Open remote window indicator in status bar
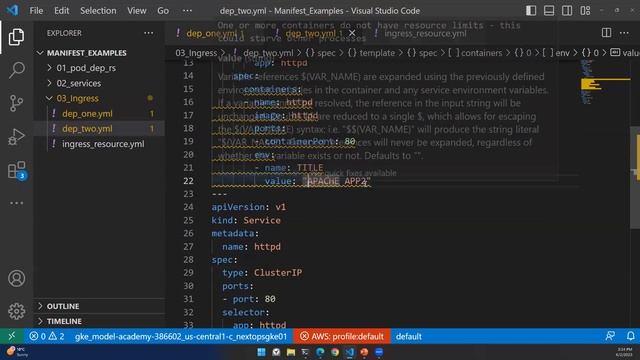The image size is (640, 360). 11,336
